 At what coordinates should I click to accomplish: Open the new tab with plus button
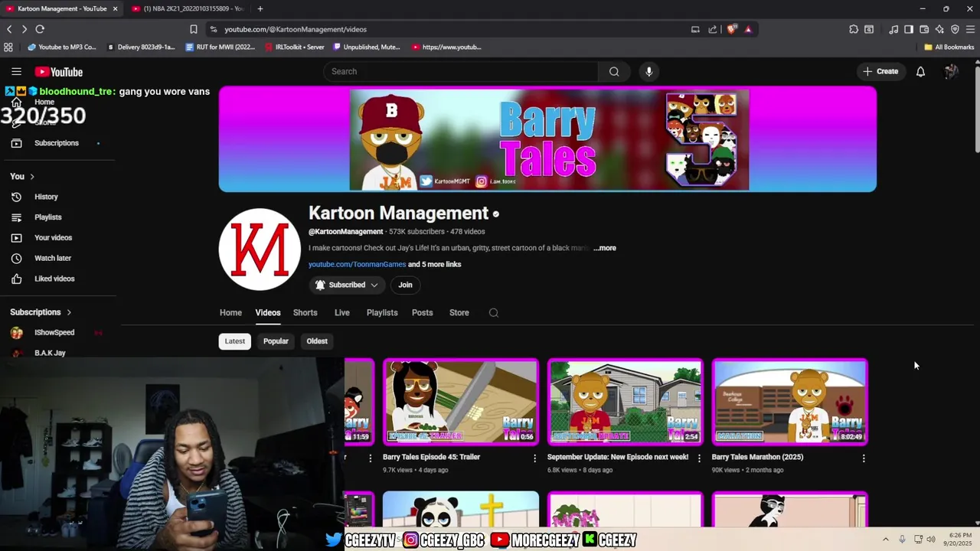click(x=260, y=8)
